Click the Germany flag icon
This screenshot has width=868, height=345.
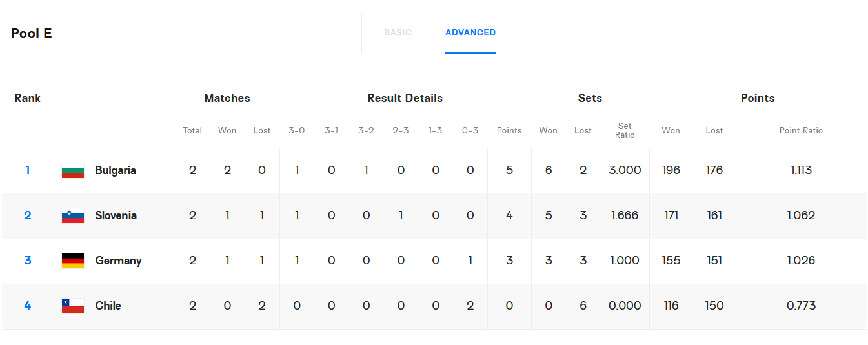(x=73, y=261)
